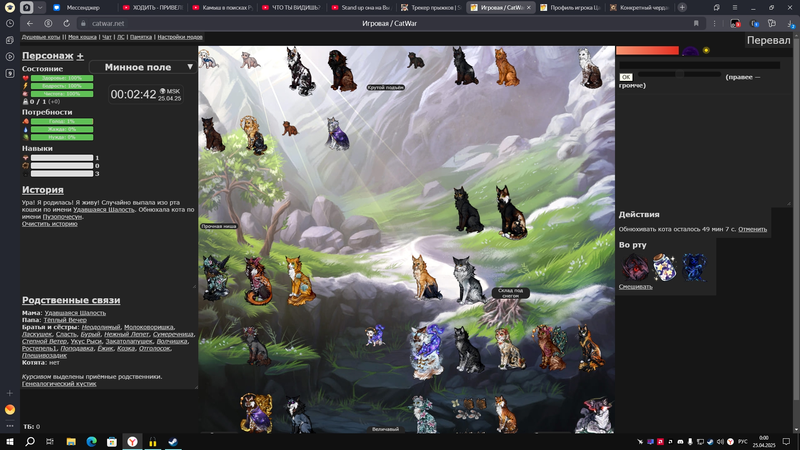Move to 'Склад под снегом' location
Screen dimensions: 800x450
pos(510,293)
